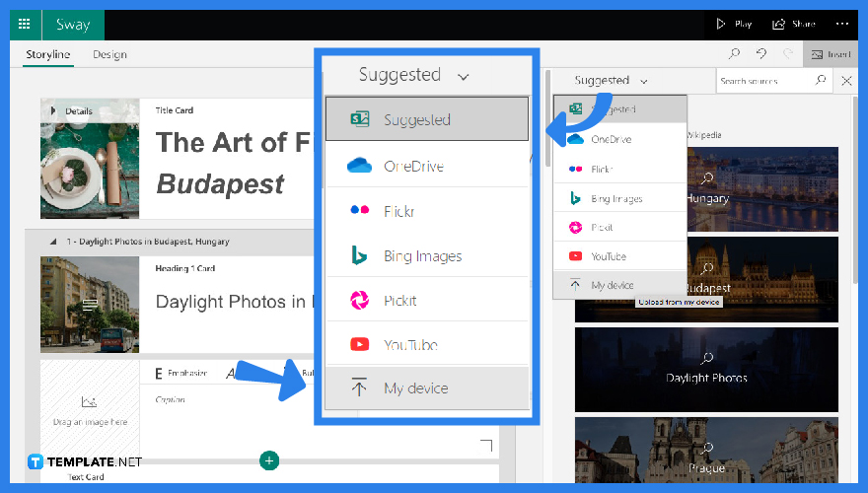Switch to the Design tab
Viewport: 868px width, 493px height.
pyautogui.click(x=109, y=54)
